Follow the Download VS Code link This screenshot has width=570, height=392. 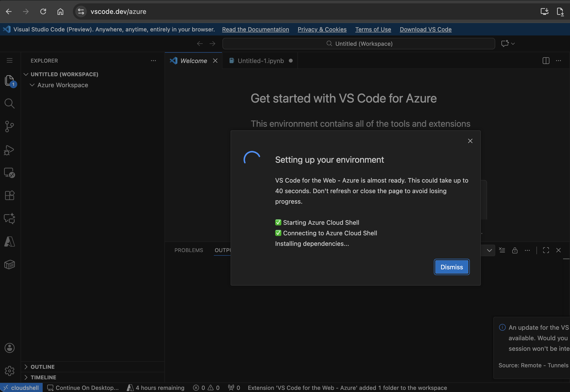(x=425, y=29)
